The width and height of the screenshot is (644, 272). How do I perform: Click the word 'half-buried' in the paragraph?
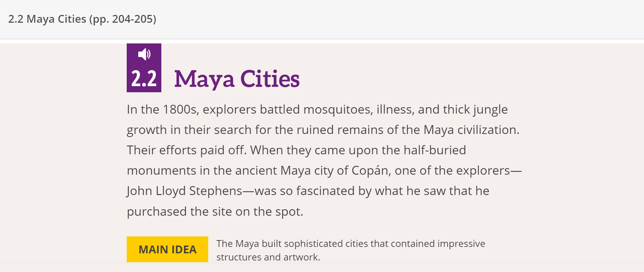point(434,150)
